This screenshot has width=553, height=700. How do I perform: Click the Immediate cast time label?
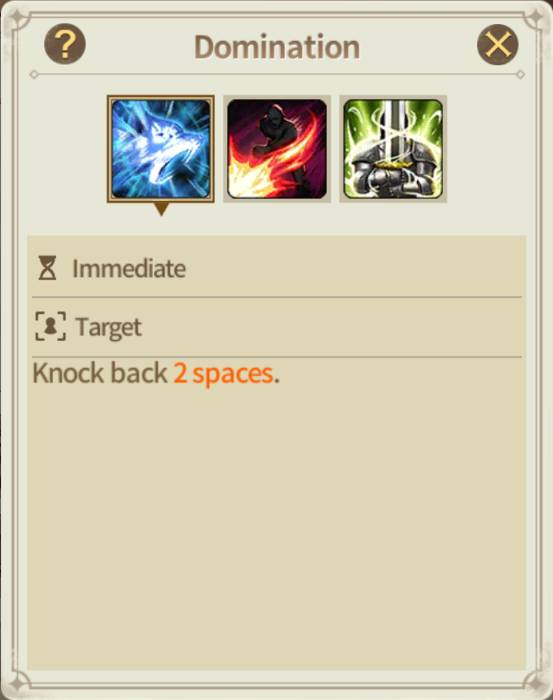pos(129,268)
